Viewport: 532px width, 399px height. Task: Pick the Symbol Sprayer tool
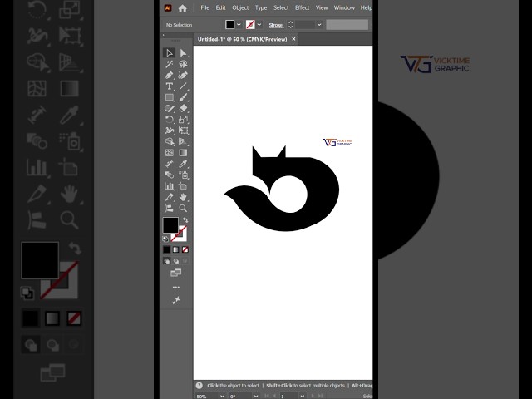[x=183, y=175]
